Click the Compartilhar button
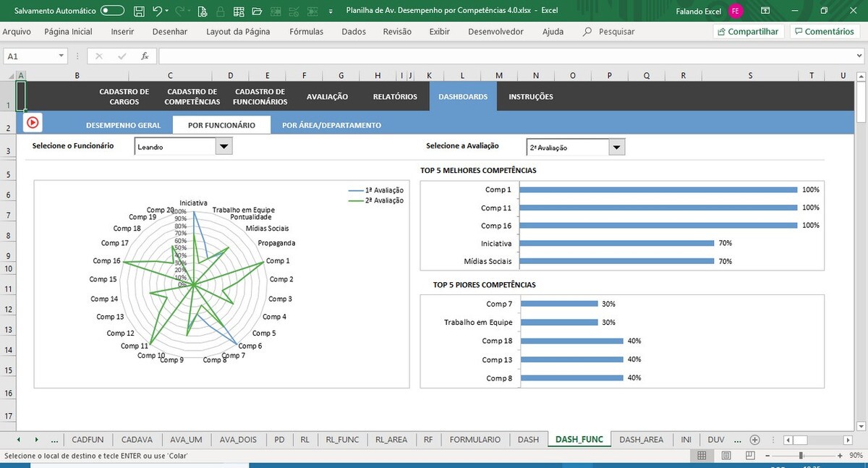Screen dimensions: 868x468 pyautogui.click(x=747, y=32)
